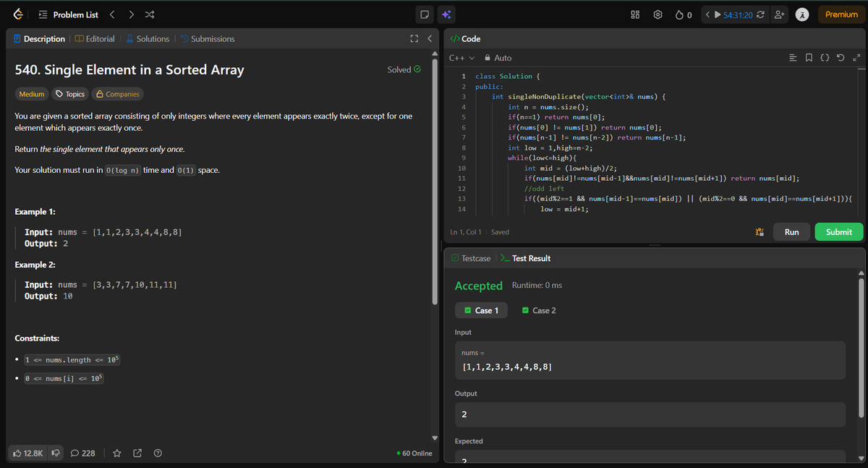Viewport: 868px width, 468px height.
Task: Collapse the description panel with chevron
Action: click(429, 38)
